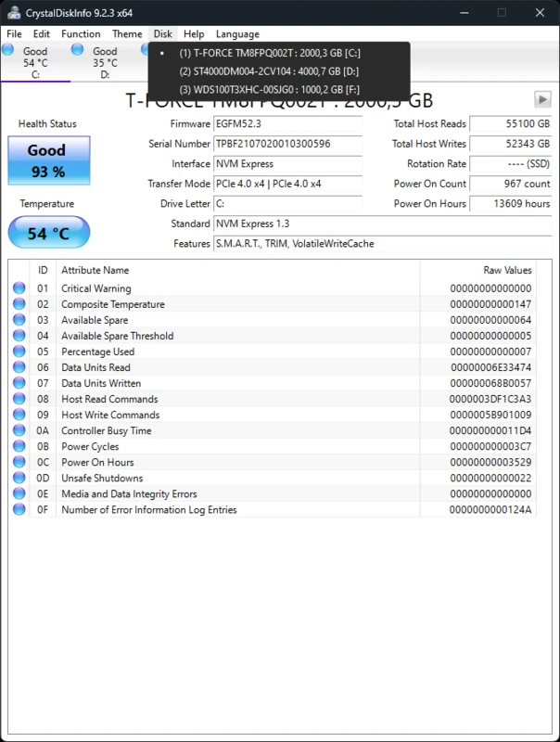Click the Transfer Mode field PCIe 4.0 x4
The width and height of the screenshot is (560, 742).
(x=287, y=184)
